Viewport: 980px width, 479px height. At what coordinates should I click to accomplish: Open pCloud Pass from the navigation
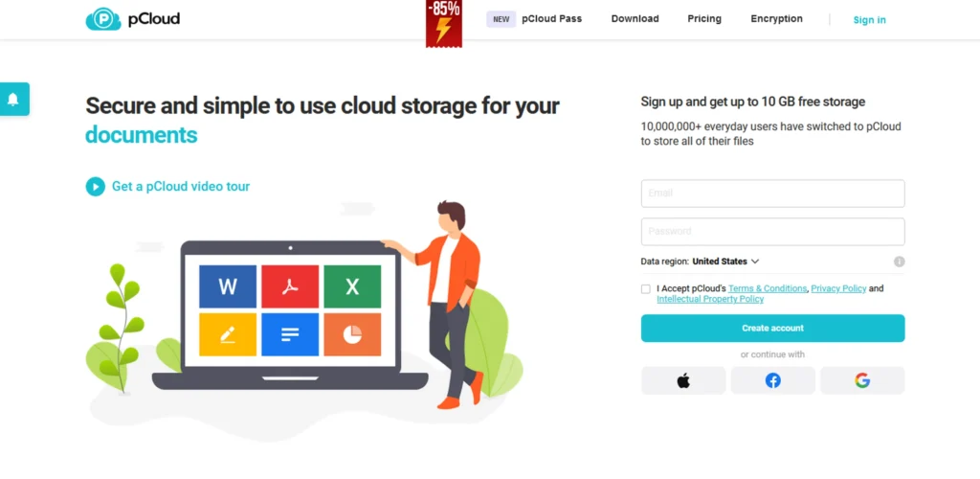pyautogui.click(x=552, y=19)
